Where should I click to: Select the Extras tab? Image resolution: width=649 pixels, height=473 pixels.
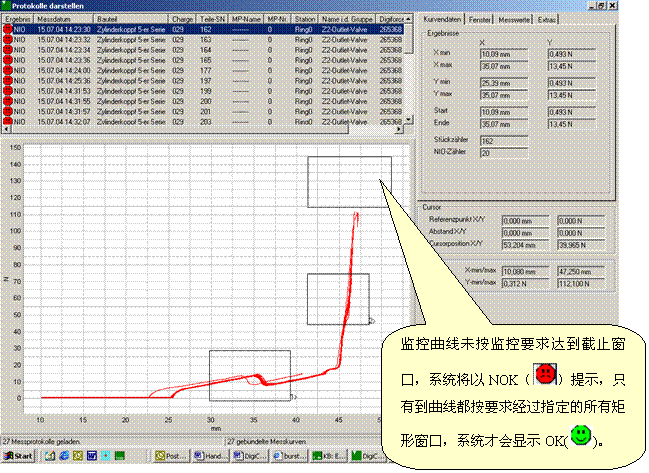(549, 19)
